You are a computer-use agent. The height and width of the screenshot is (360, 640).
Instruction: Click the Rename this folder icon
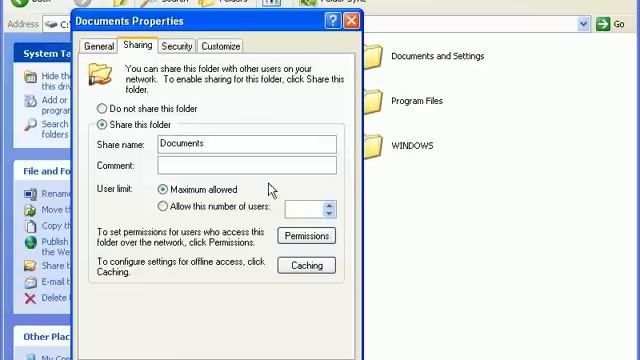31,194
